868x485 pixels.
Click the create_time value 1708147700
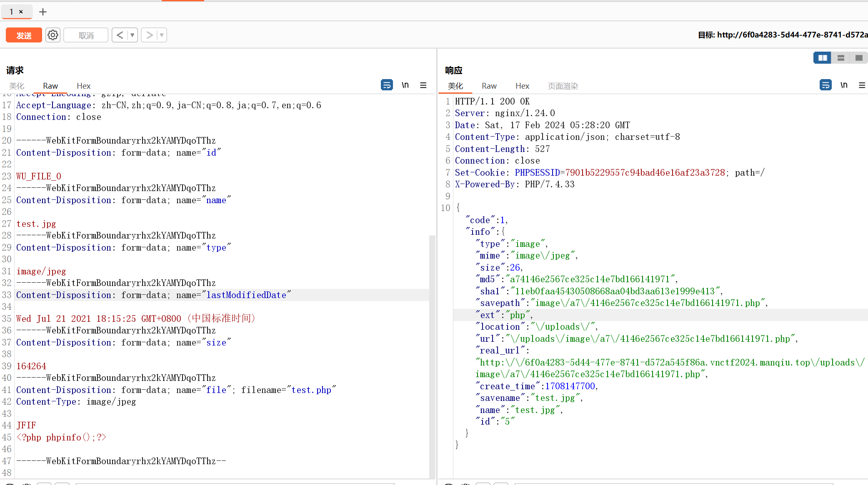pos(570,386)
